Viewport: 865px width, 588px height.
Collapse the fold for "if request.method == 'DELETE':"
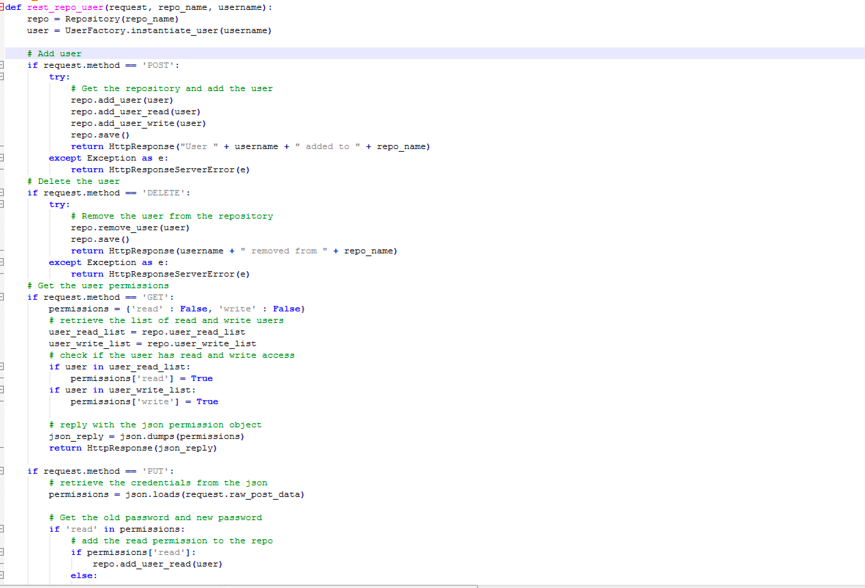pos(2,193)
